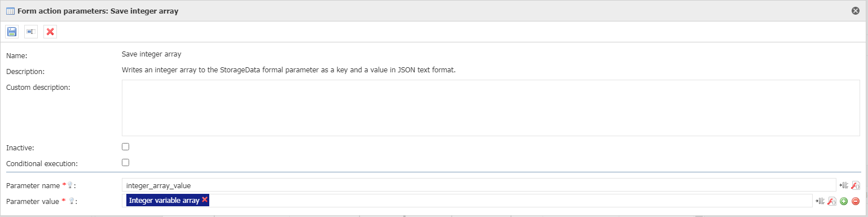
Task: Open variable picker for Parameter value
Action: tap(821, 201)
